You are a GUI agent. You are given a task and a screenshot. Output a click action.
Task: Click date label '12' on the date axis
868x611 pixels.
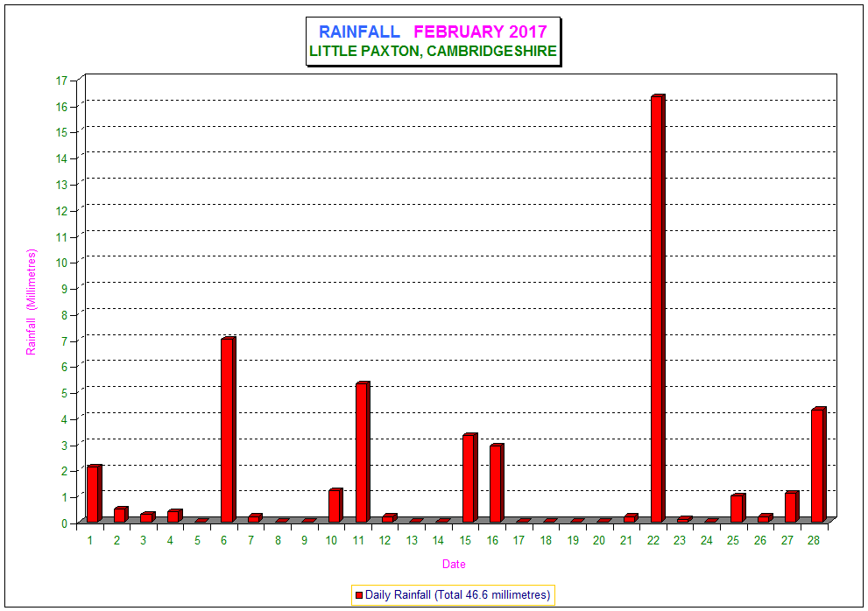pos(385,541)
